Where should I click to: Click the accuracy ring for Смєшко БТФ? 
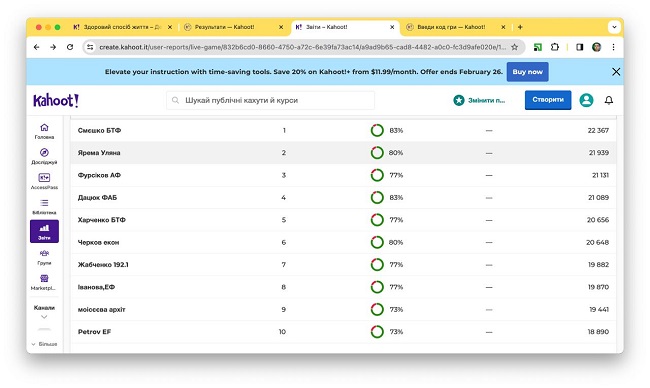pos(377,131)
